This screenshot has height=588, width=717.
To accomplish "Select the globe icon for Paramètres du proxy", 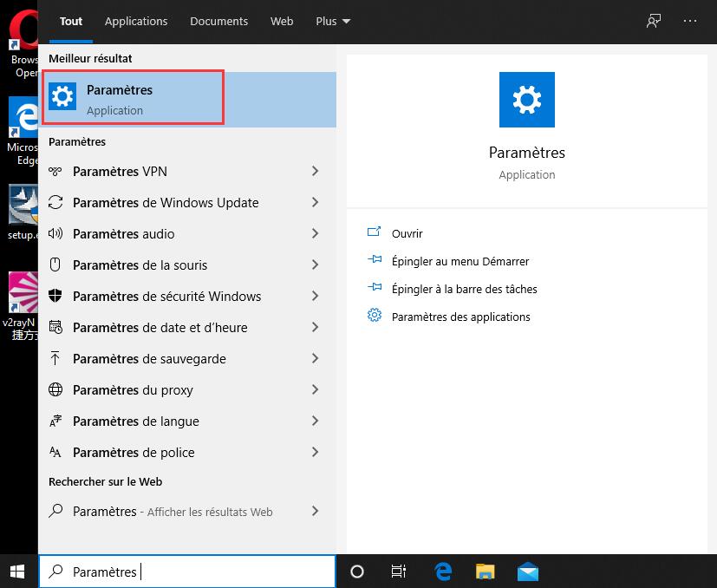I will pyautogui.click(x=55, y=389).
